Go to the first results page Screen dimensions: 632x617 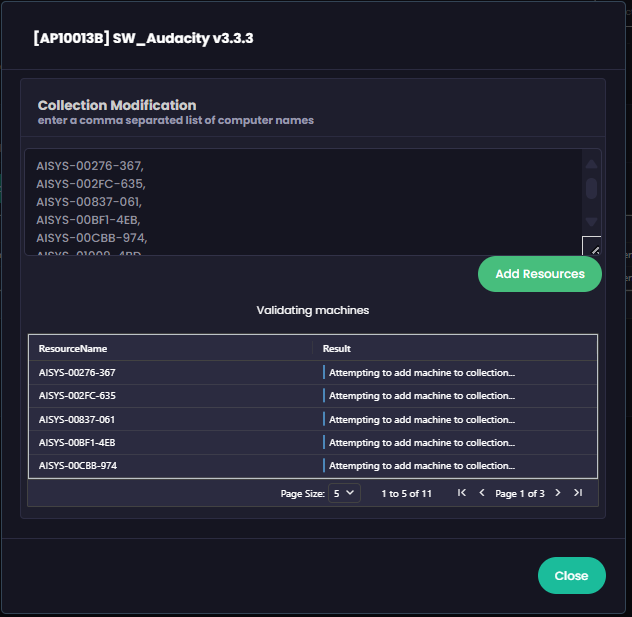pos(461,493)
